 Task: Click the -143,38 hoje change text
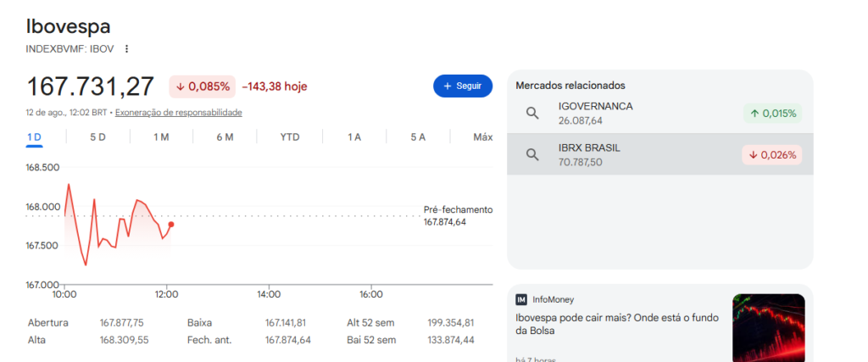275,86
